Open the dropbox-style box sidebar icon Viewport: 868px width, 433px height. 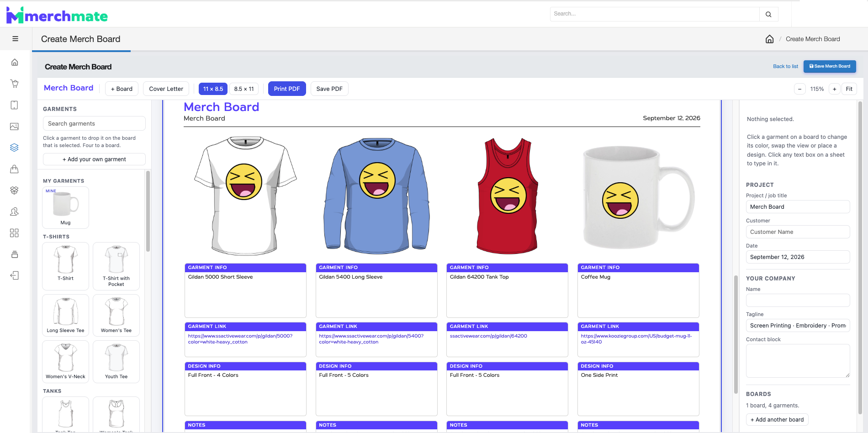(x=15, y=190)
